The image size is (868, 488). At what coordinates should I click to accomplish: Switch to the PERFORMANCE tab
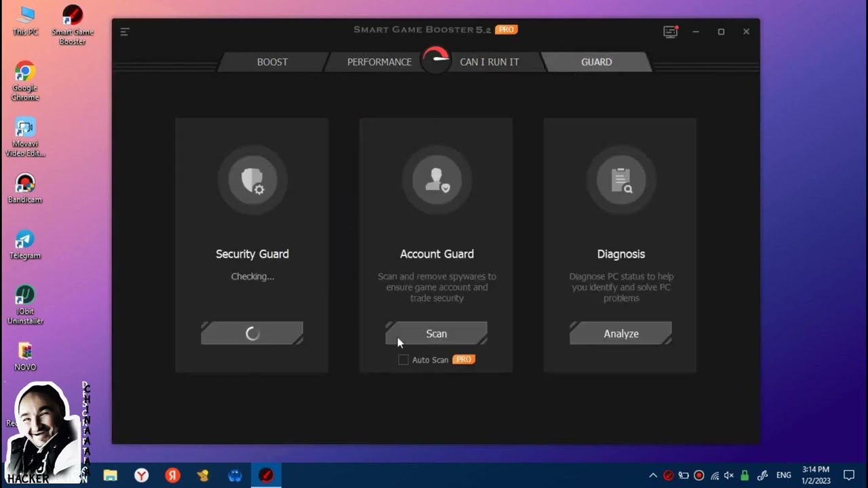pos(379,62)
